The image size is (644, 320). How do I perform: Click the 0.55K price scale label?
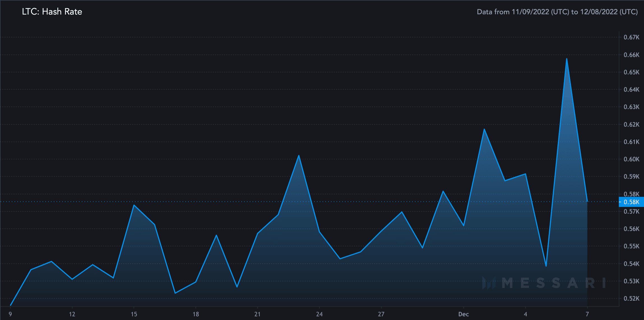(631, 246)
